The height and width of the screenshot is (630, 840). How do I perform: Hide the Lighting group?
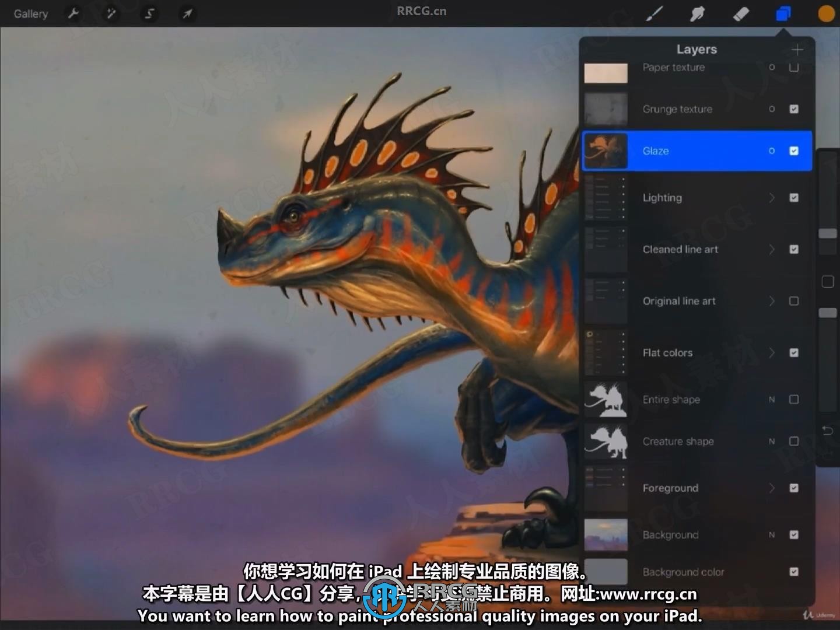coord(794,198)
